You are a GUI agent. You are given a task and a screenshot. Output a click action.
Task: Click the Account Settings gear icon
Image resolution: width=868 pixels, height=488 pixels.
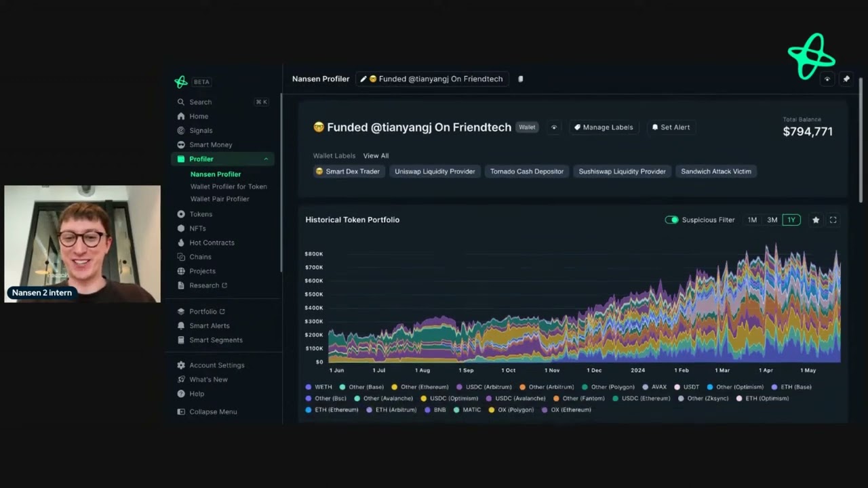point(181,365)
